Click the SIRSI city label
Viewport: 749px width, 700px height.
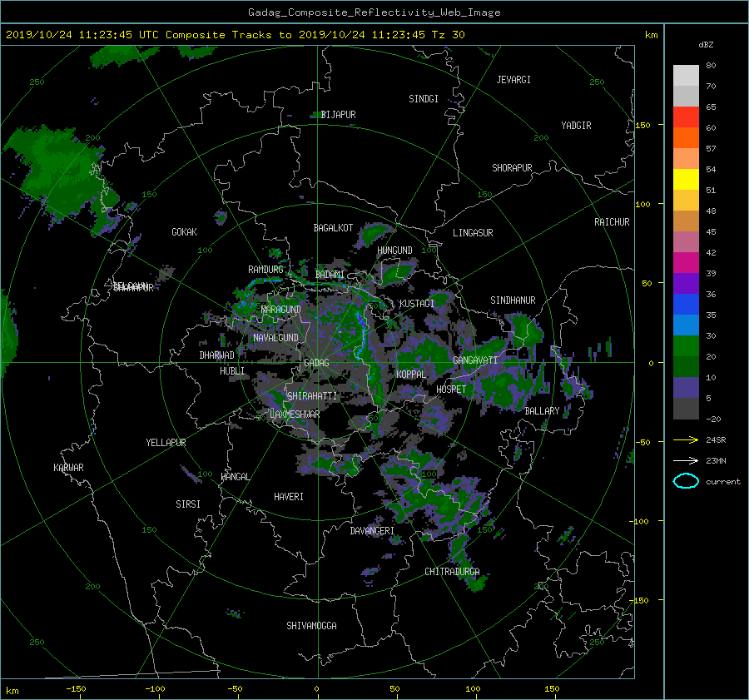pyautogui.click(x=188, y=504)
